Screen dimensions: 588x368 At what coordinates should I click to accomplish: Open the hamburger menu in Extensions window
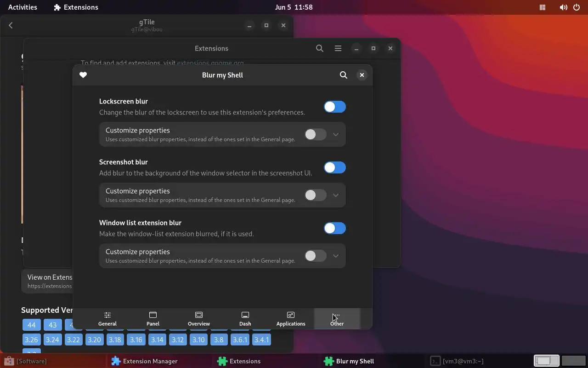[x=338, y=48]
